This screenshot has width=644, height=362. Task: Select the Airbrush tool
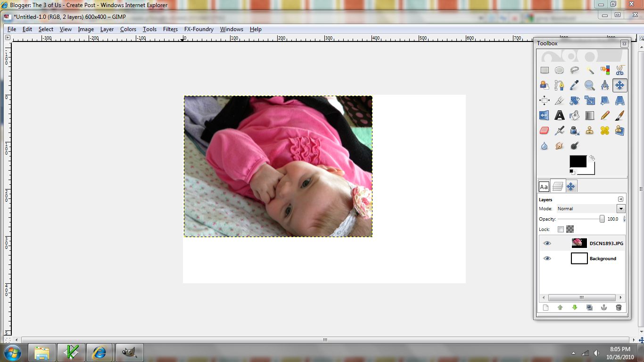point(559,131)
